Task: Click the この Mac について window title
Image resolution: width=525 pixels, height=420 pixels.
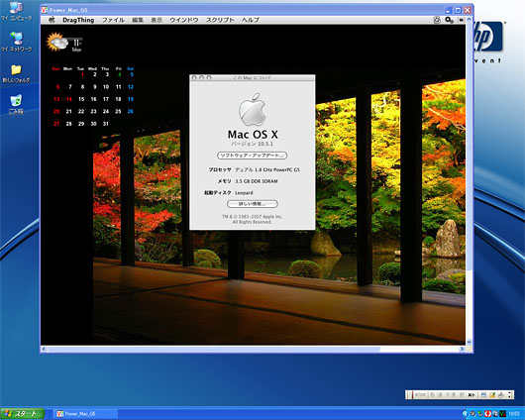Action: tap(252, 78)
